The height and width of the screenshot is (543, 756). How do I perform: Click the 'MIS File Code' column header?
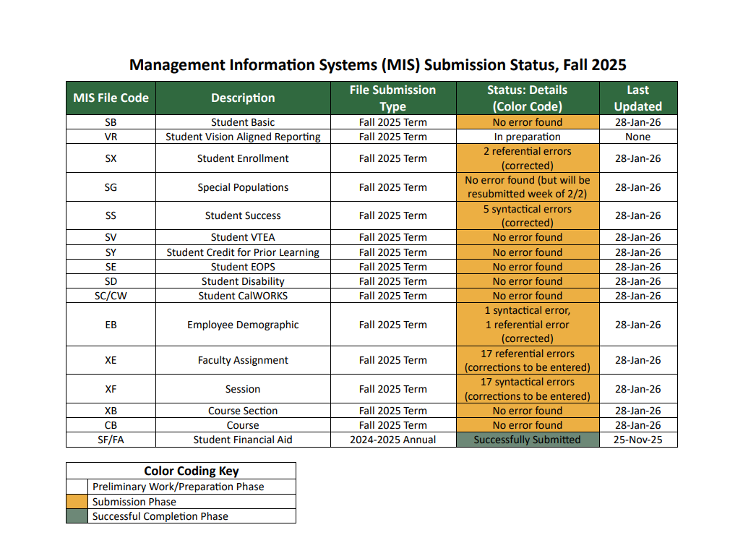111,98
